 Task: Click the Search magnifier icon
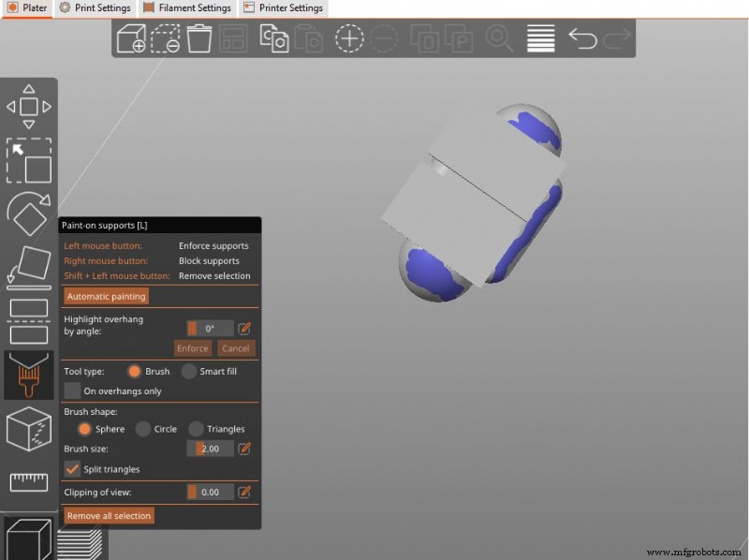click(x=499, y=38)
